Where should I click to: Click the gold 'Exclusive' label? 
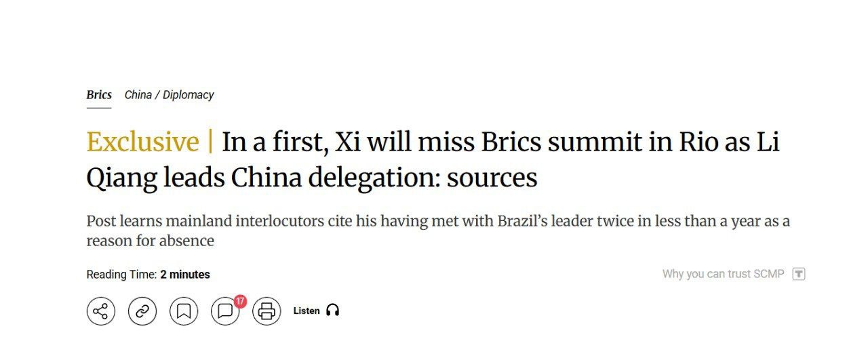(x=142, y=142)
